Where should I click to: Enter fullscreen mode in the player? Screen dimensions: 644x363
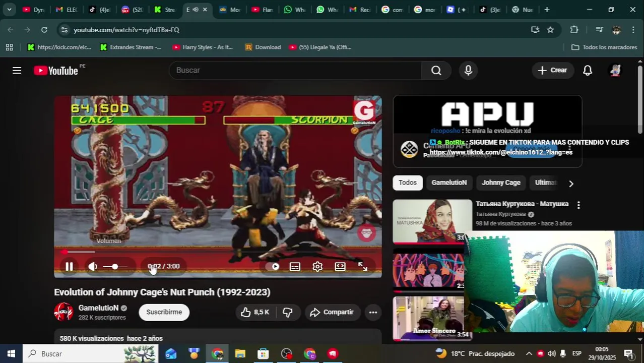363,267
